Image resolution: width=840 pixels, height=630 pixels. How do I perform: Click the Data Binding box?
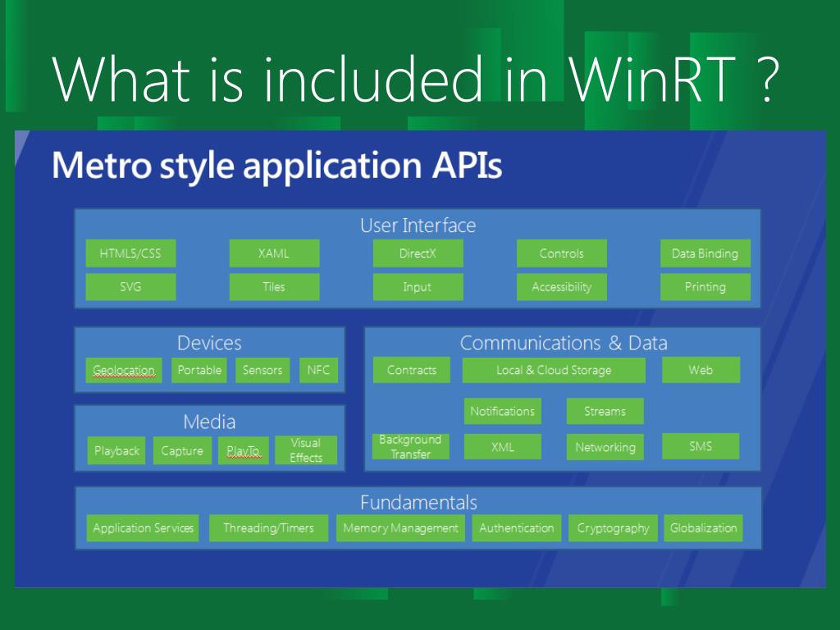(x=705, y=253)
